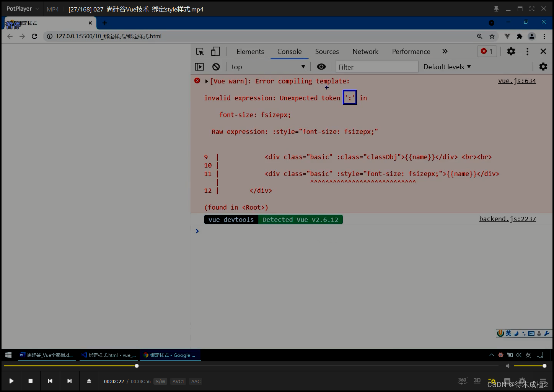Screen dimensions: 554x392
Task: Click the inspect element picker icon
Action: [200, 52]
